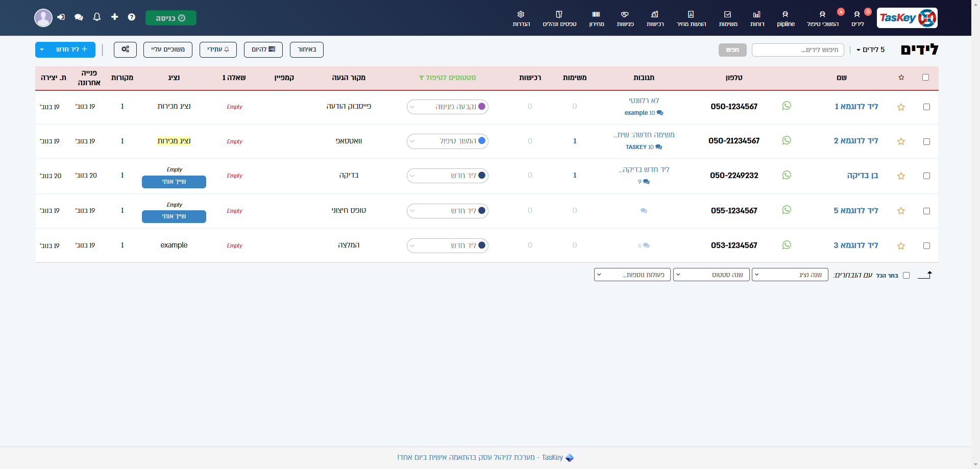The image size is (980, 469).
Task: Star the בן בדיקה lead as favorite
Action: pos(901,176)
